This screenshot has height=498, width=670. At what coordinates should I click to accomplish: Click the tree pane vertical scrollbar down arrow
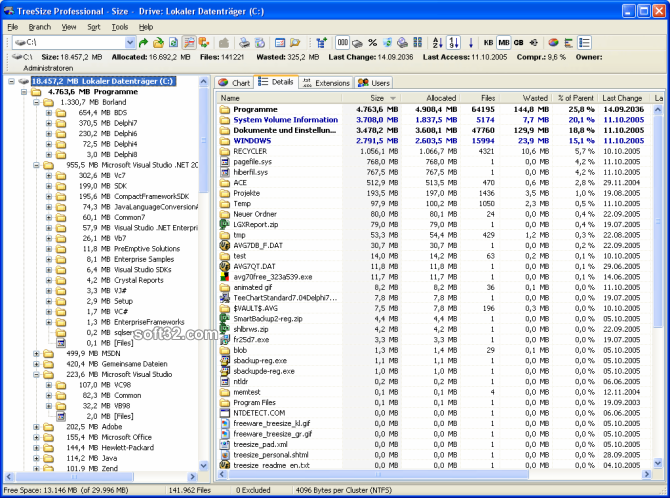[x=204, y=465]
